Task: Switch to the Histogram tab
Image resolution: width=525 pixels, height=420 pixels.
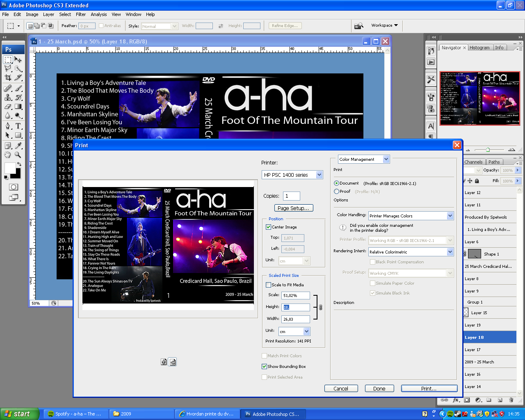Action: [x=479, y=48]
